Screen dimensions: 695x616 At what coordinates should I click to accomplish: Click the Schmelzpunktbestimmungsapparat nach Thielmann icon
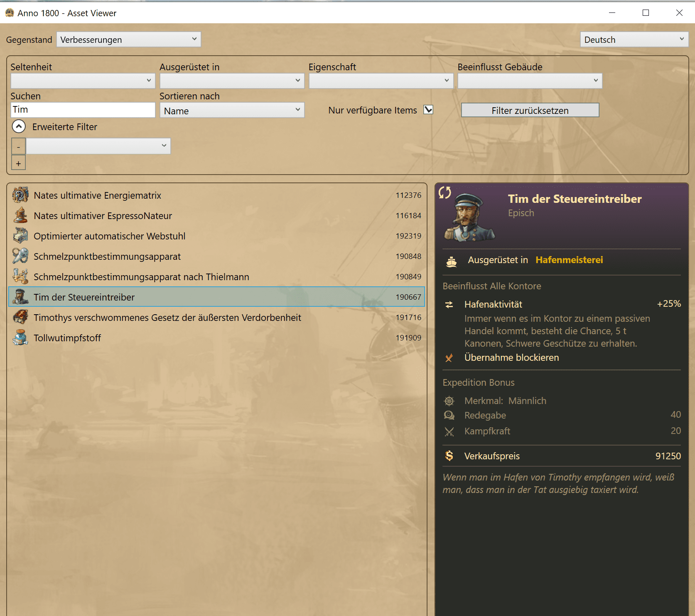click(x=20, y=276)
